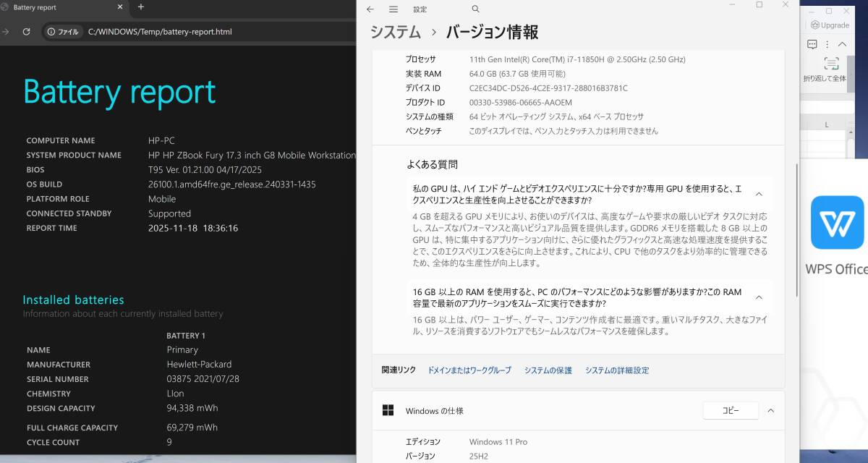Open the WPS comments speech-bubble icon
Image resolution: width=868 pixels, height=463 pixels.
coord(812,44)
